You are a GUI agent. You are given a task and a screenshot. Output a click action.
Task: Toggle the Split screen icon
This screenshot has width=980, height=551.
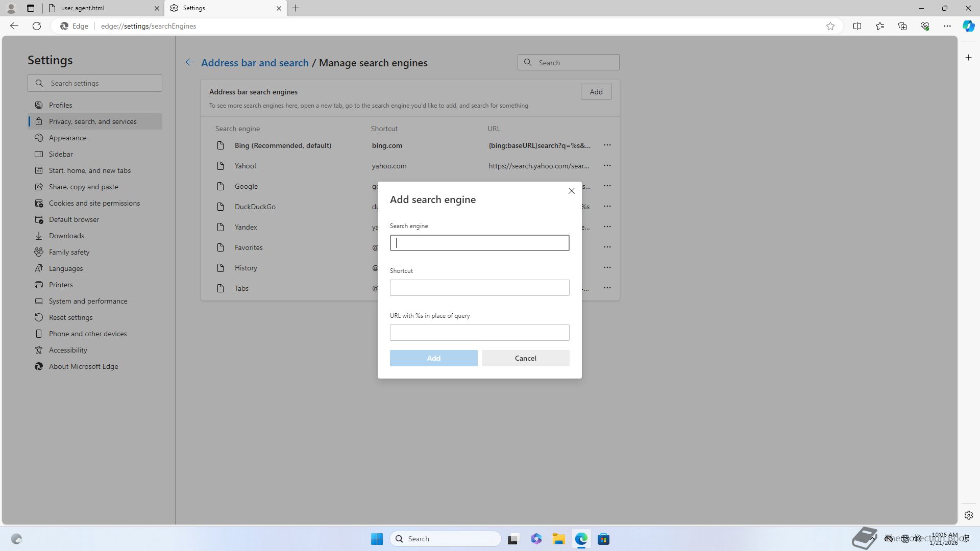(x=857, y=26)
